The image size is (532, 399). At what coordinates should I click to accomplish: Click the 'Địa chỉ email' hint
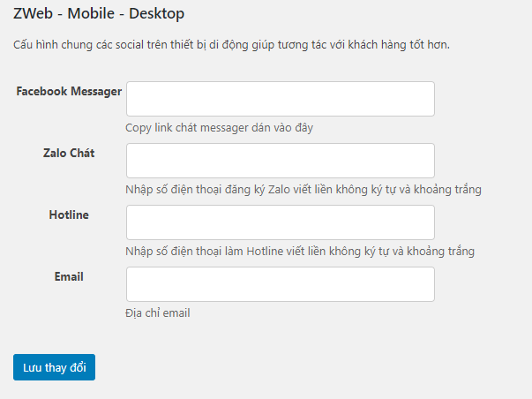[x=158, y=313]
